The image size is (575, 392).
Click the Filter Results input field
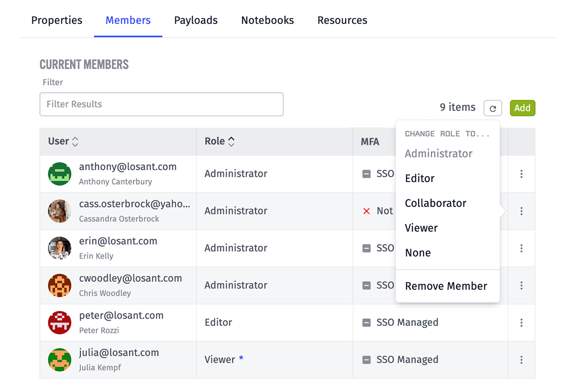coord(161,104)
